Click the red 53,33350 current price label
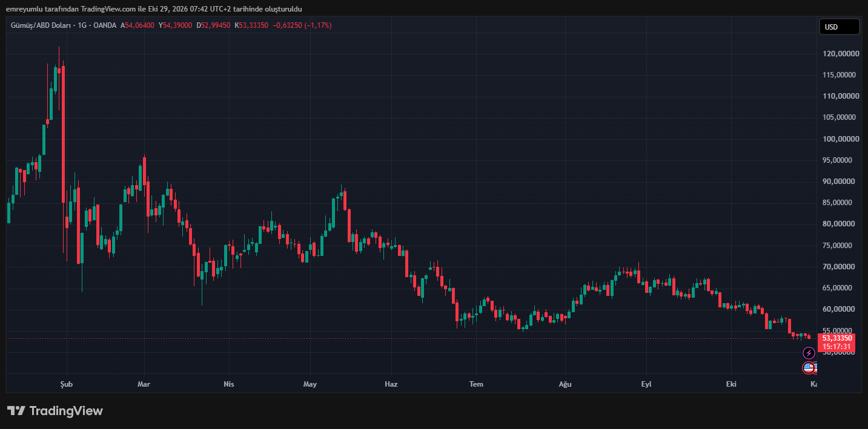This screenshot has width=868, height=429. 837,338
